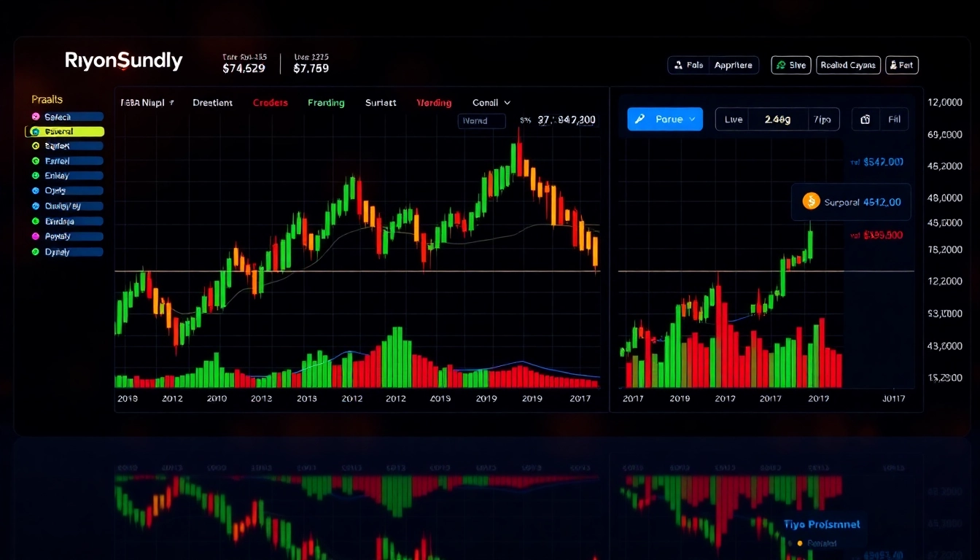Click the RiyonSundly logo
Image resolution: width=980 pixels, height=560 pixels.
123,61
